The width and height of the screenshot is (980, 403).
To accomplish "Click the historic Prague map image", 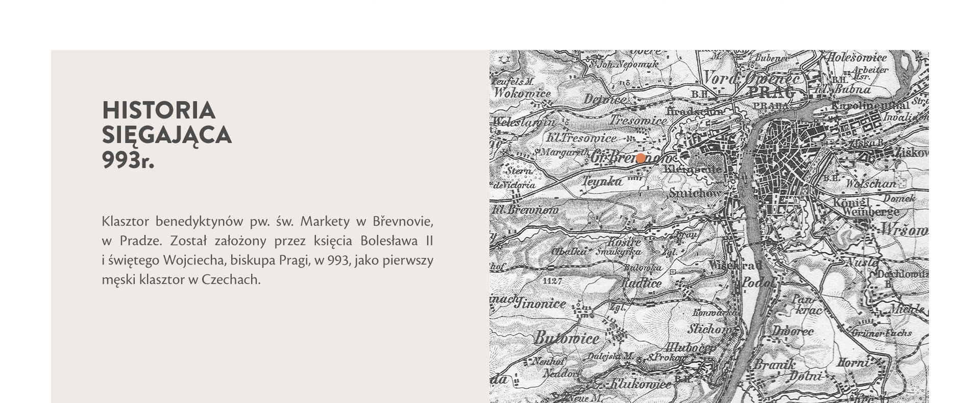I will (x=709, y=226).
